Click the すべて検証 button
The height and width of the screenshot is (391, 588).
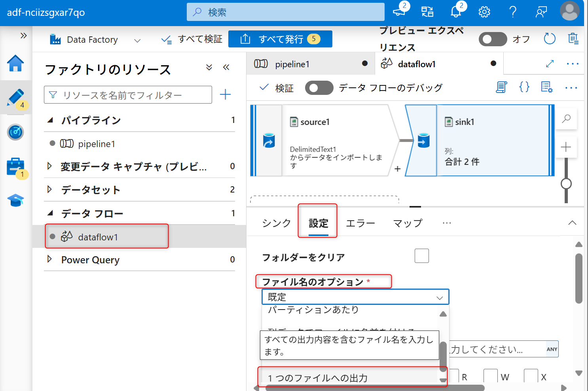point(192,39)
